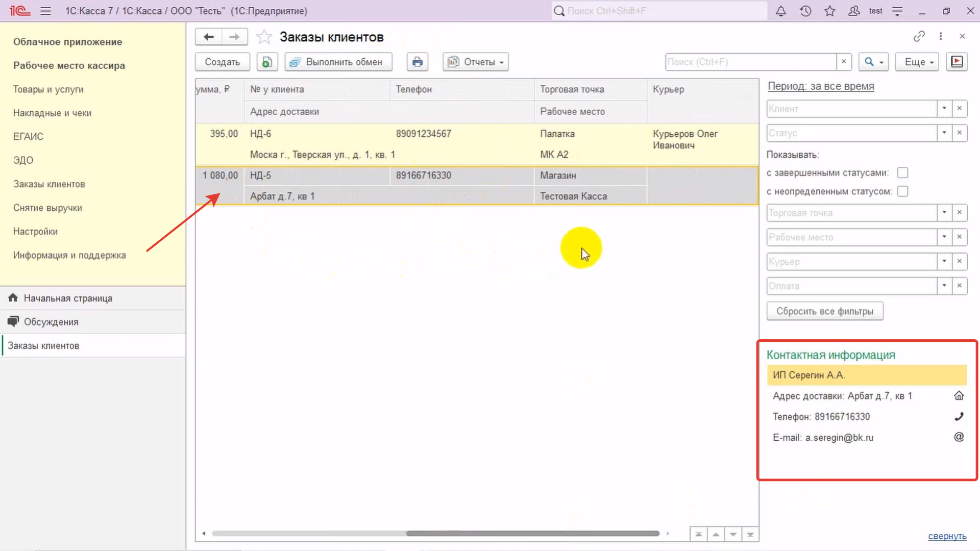Select the order row НД-6
Screen dimensions: 980x551
(x=477, y=144)
